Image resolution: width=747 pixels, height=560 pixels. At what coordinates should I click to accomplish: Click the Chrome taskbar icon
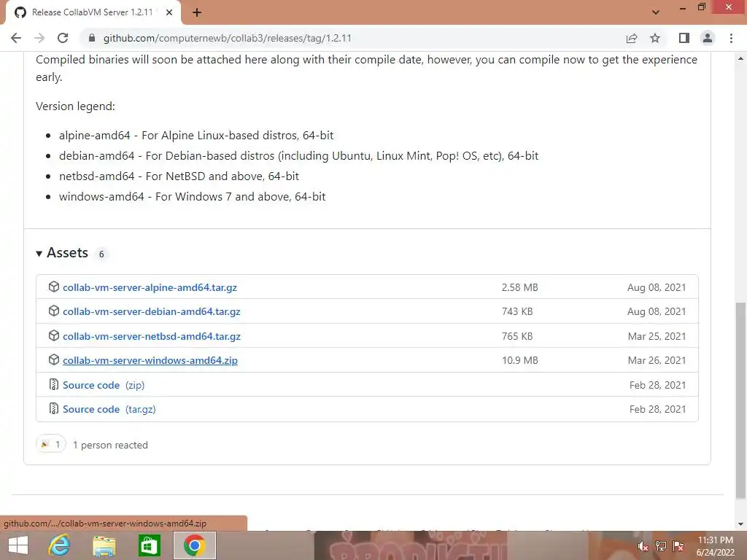[194, 545]
